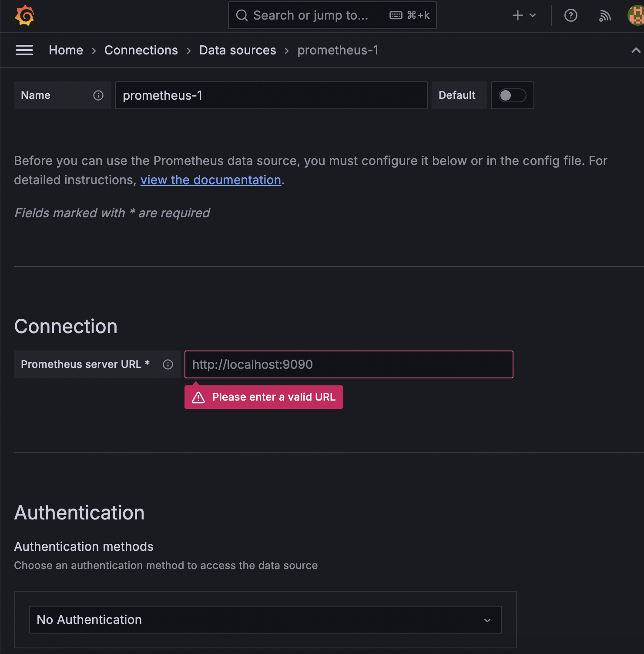Screen dimensions: 644x654
Task: Click the keyboard shortcut icon in search bar
Action: pos(396,16)
